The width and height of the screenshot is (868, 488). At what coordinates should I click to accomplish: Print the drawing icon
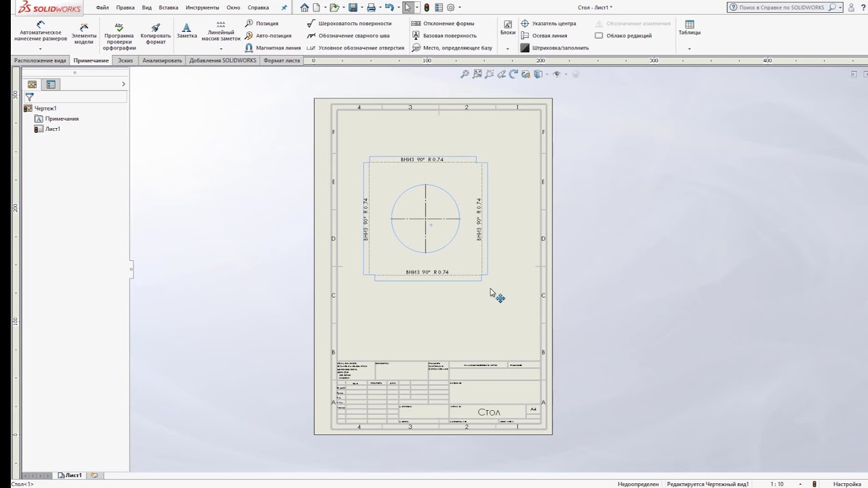tap(371, 7)
